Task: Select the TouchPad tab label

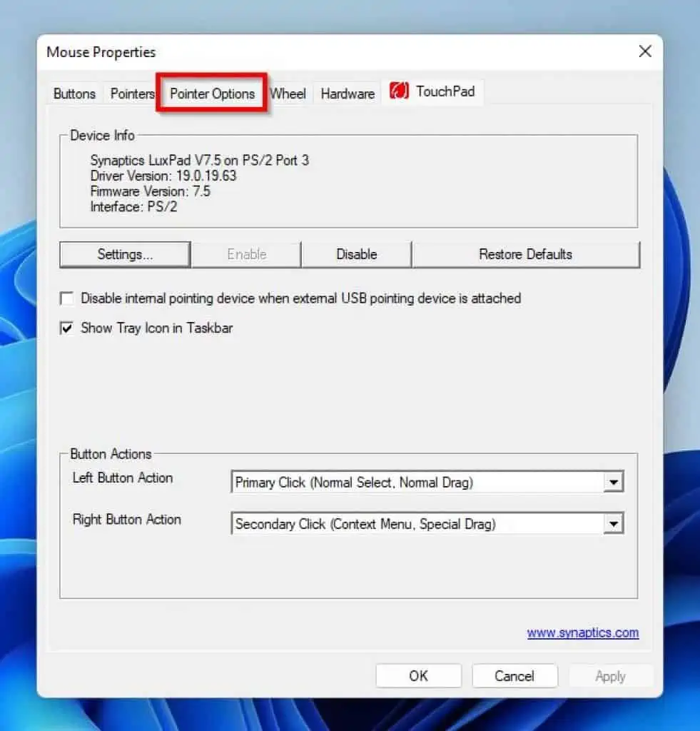Action: (x=445, y=91)
